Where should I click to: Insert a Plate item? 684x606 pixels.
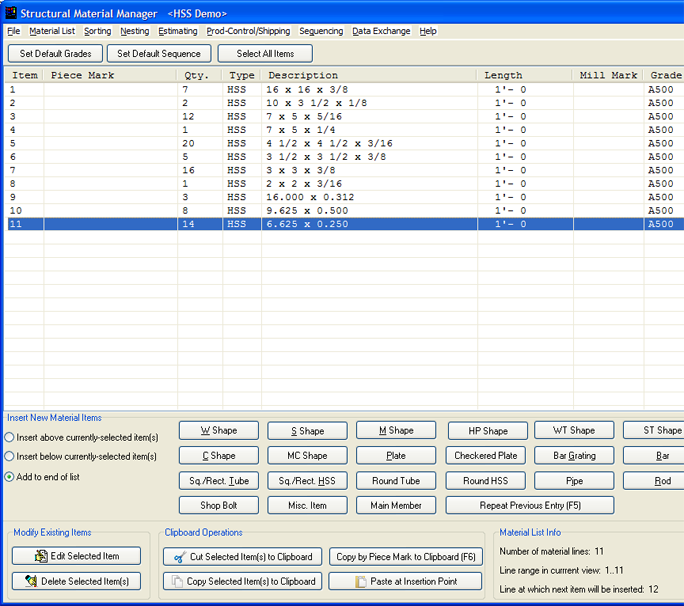click(396, 455)
